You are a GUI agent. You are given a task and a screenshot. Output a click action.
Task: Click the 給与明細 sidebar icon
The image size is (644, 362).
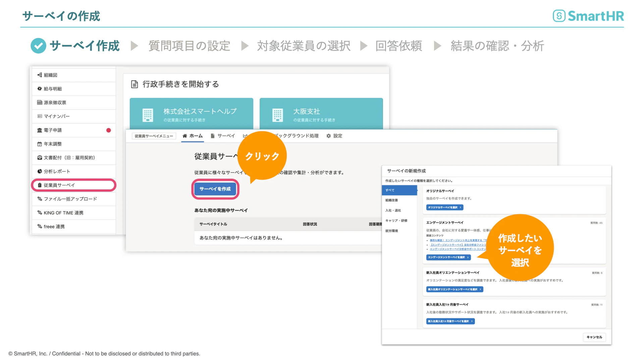[40, 89]
